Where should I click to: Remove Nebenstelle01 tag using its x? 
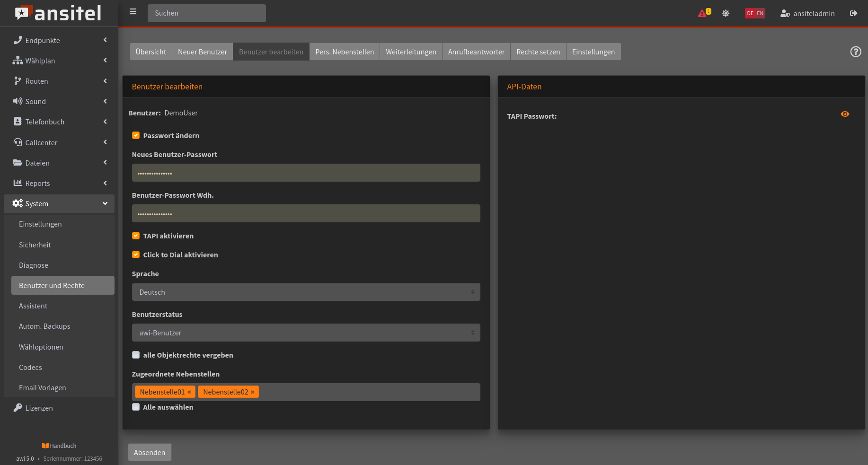click(x=189, y=392)
